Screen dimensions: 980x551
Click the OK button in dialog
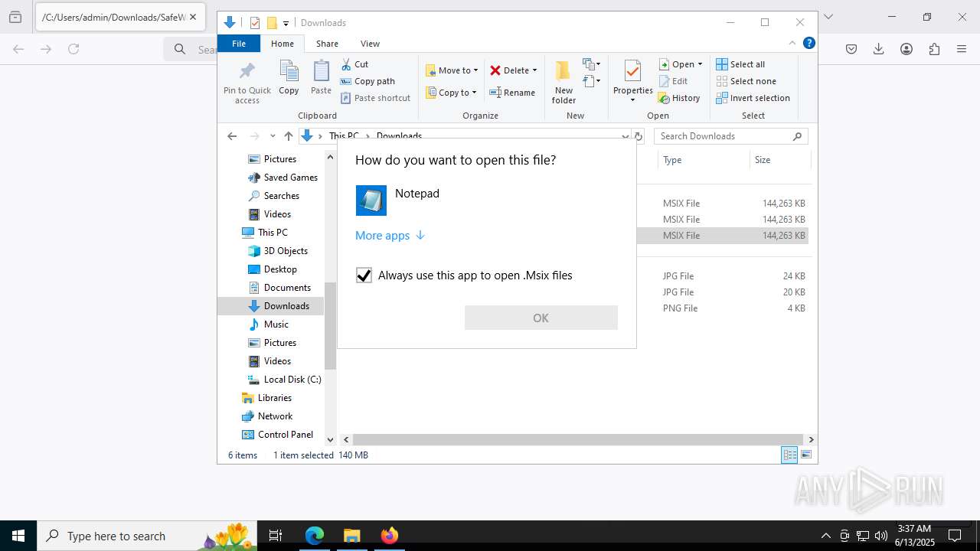point(541,318)
